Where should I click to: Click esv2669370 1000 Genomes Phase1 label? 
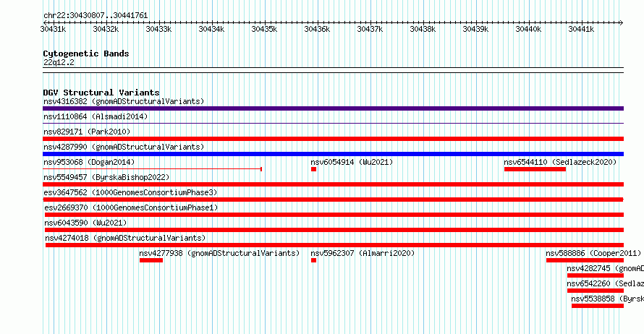pyautogui.click(x=131, y=207)
